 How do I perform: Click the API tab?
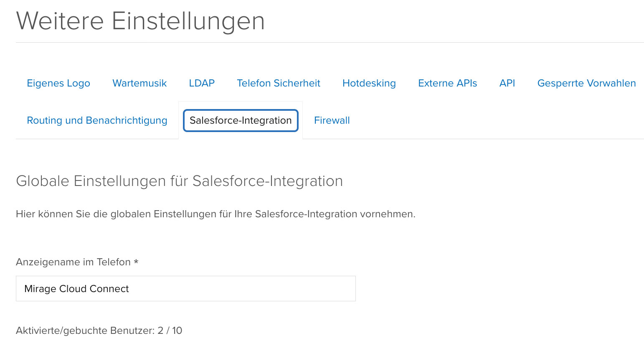507,83
